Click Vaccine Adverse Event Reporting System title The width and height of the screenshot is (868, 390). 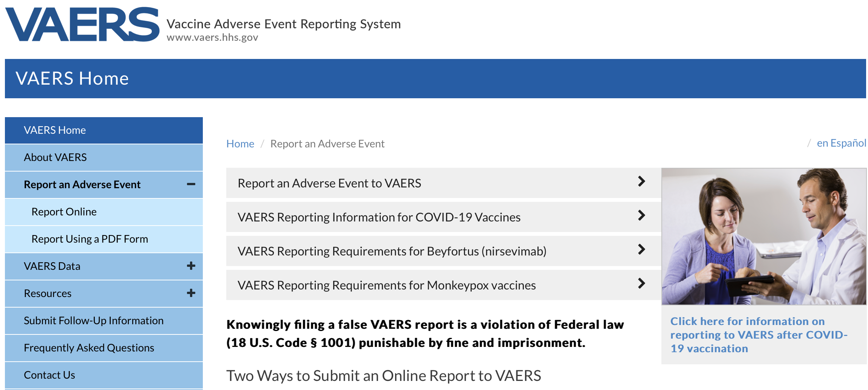click(284, 24)
